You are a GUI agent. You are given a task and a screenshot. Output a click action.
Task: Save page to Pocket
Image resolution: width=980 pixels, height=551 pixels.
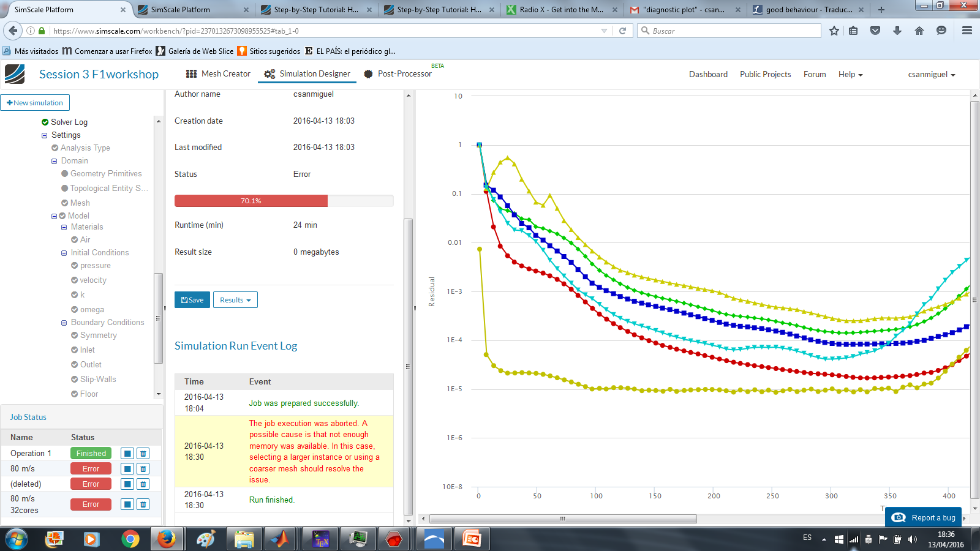875,31
